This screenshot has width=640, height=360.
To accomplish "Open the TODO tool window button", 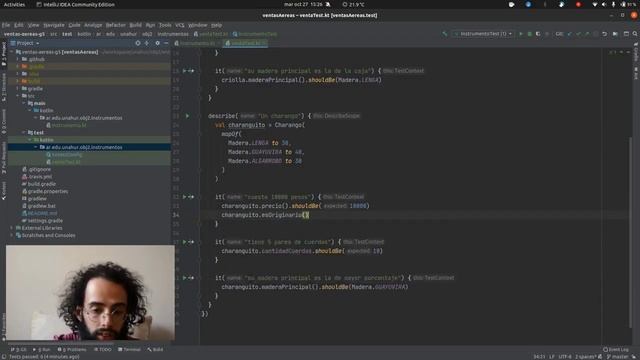I will 103,350.
